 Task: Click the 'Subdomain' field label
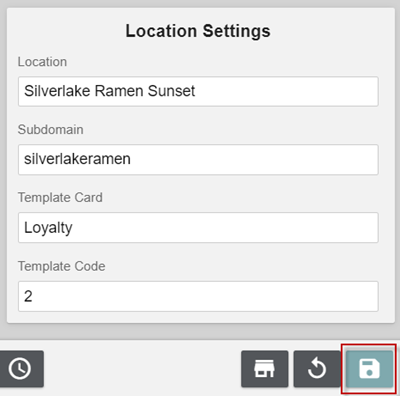click(50, 130)
